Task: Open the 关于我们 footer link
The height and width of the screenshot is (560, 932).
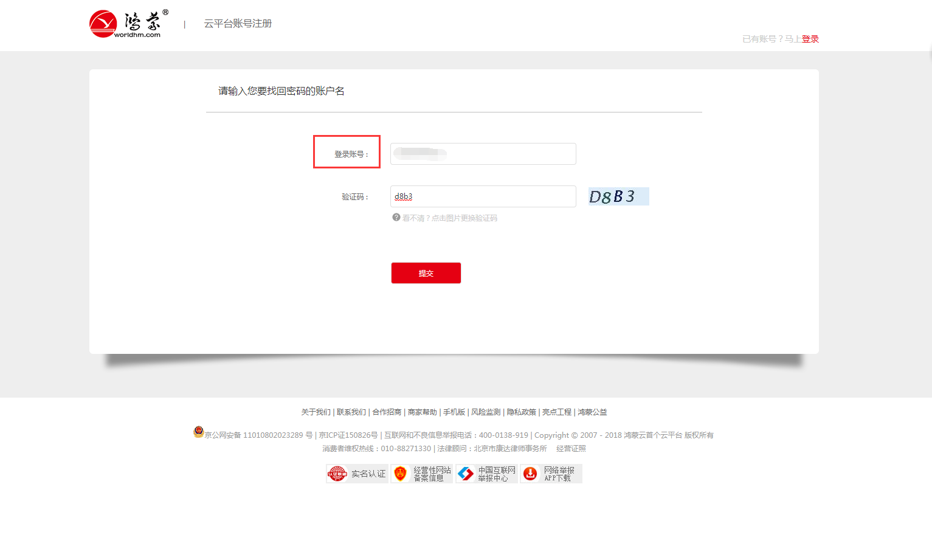Action: coord(316,412)
